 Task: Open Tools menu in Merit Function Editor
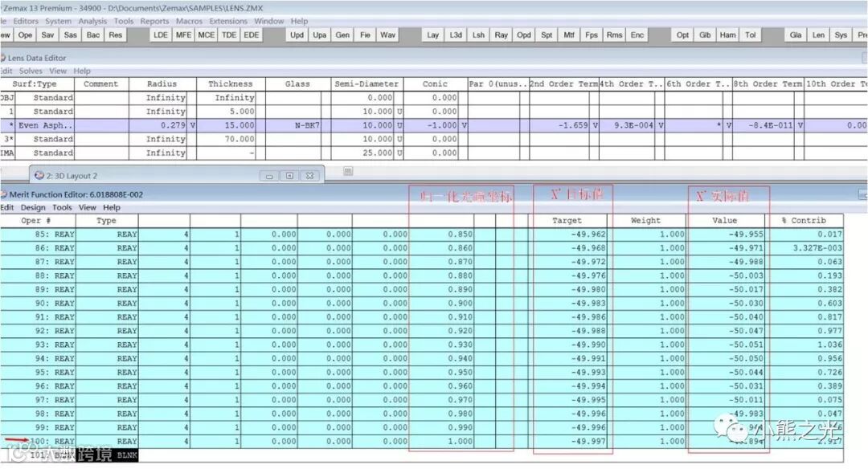pyautogui.click(x=62, y=207)
